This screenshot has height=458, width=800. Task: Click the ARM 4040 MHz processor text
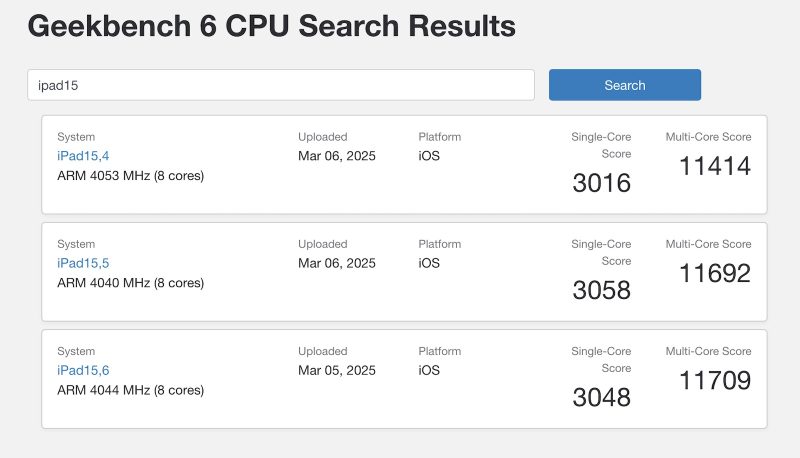(130, 283)
